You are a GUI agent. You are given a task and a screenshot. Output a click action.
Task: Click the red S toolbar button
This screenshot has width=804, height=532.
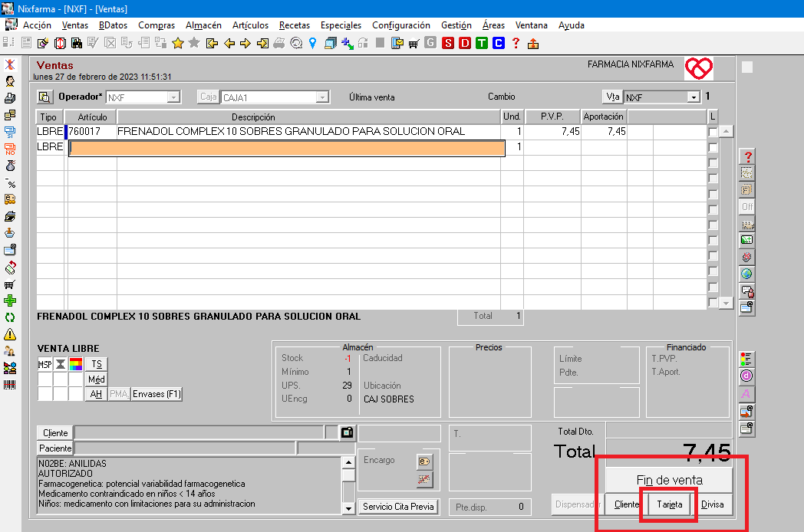(448, 44)
